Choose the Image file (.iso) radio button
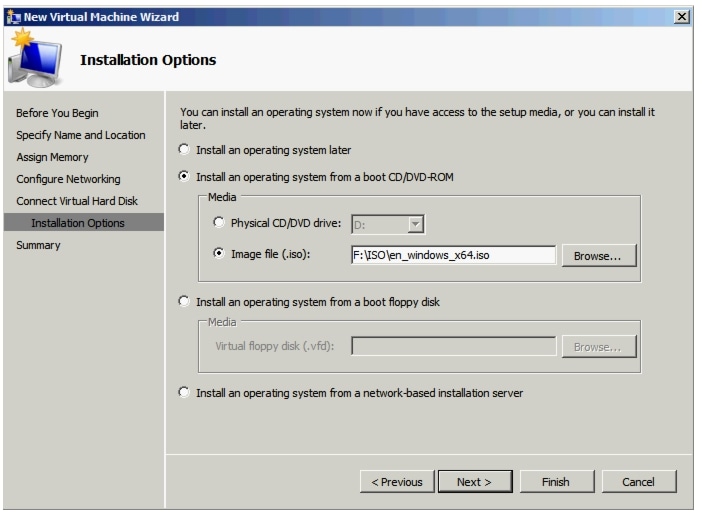 click(218, 253)
